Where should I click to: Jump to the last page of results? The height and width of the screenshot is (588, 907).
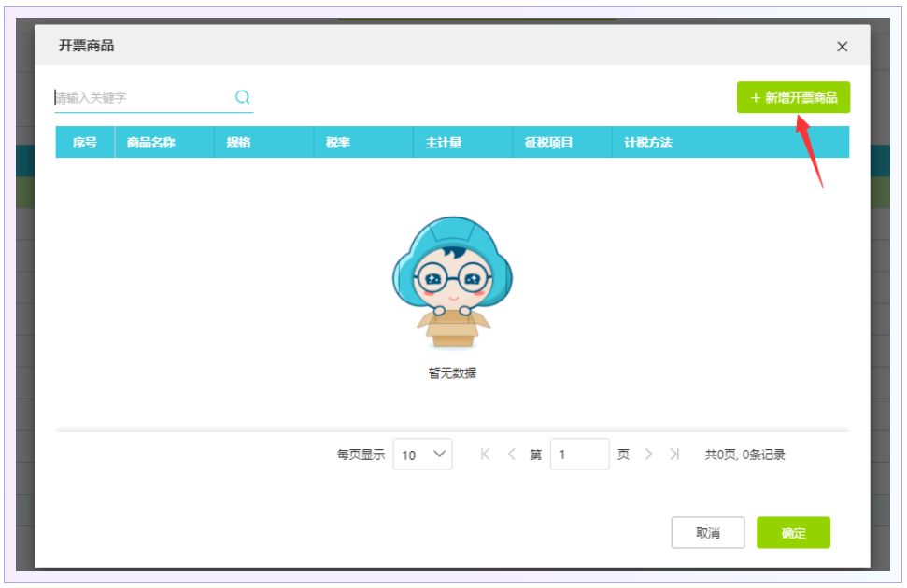point(674,455)
